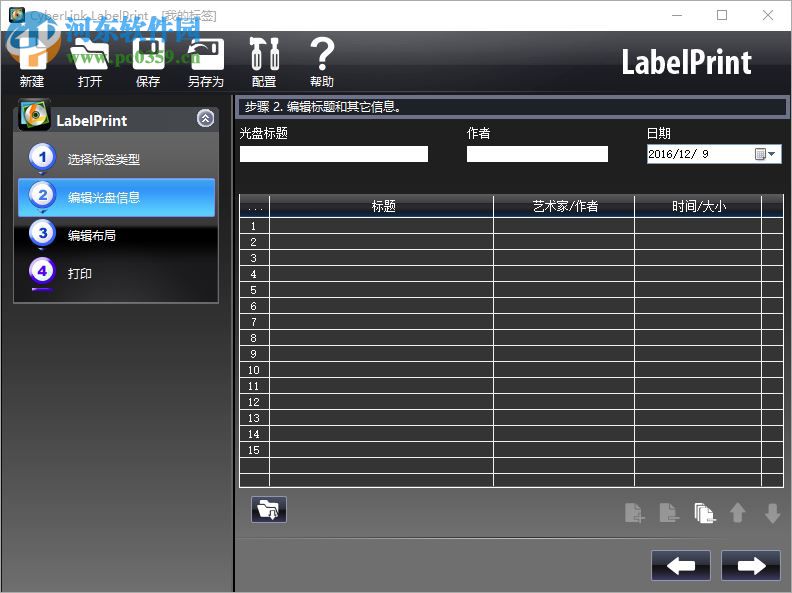Open step 4 打印

click(116, 273)
